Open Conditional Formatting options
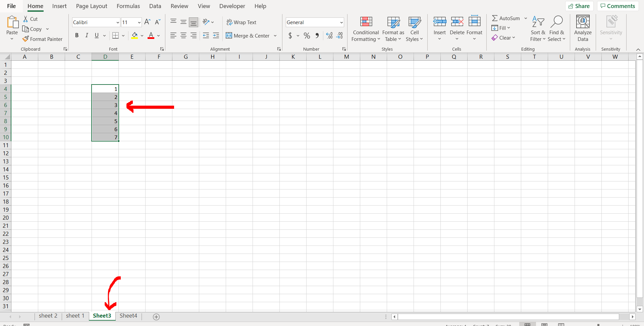 pyautogui.click(x=366, y=30)
